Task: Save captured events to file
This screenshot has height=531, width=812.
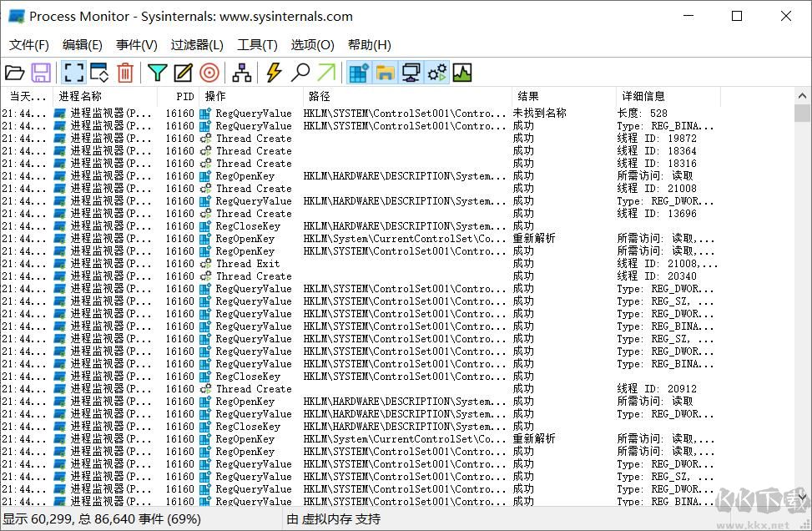Action: (x=41, y=73)
